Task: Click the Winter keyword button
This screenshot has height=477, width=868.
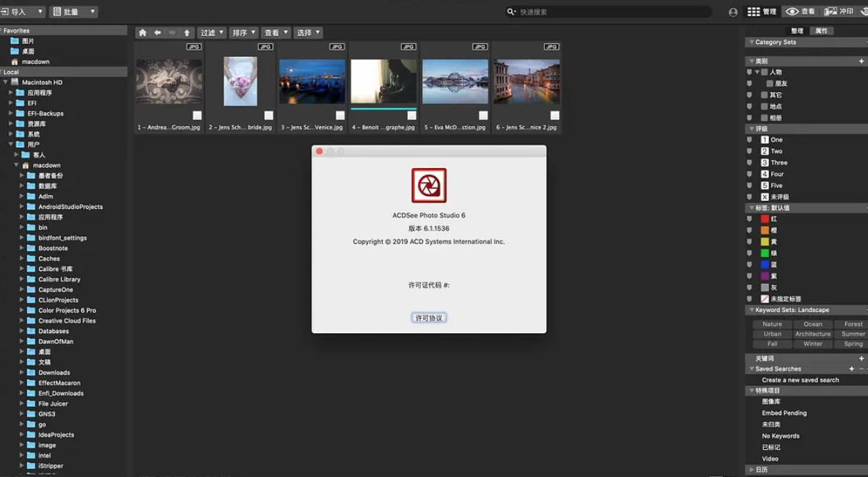Action: [812, 344]
